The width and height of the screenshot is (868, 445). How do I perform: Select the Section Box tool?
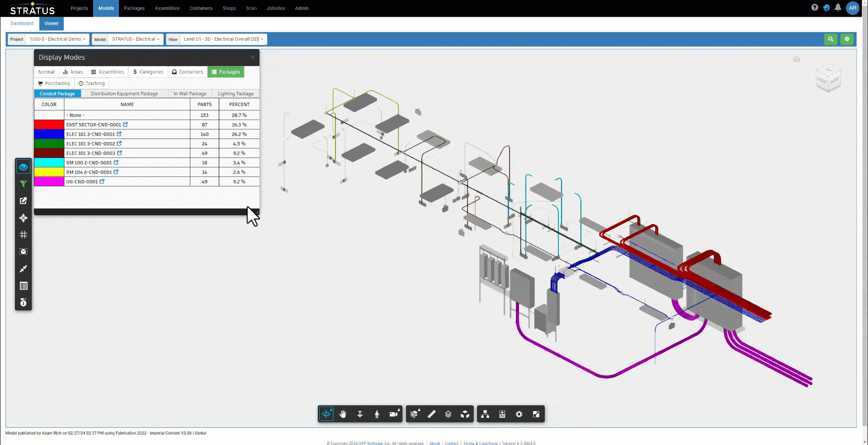tap(414, 414)
